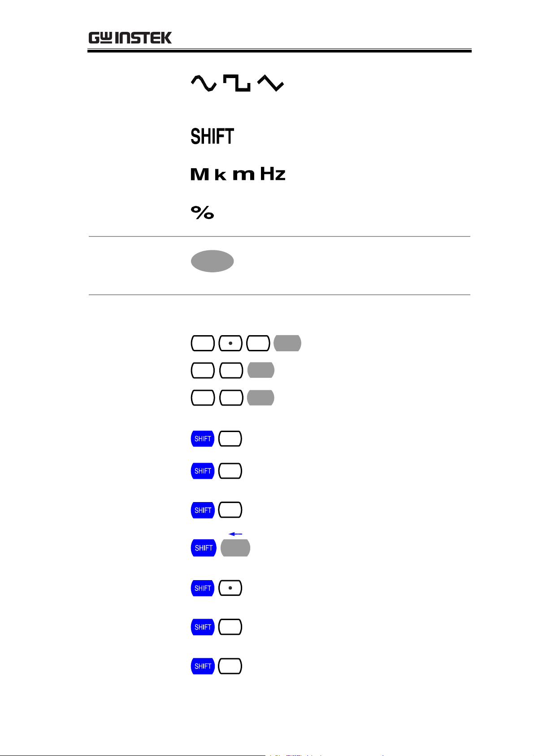
Task: Click SHIFT key beside the arrow-marked grey key
Action: (x=204, y=548)
